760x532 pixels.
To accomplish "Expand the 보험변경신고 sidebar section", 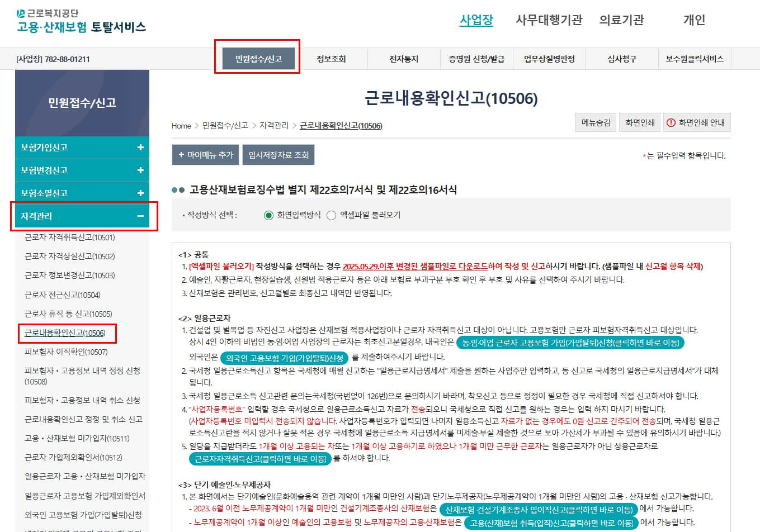I will pyautogui.click(x=82, y=170).
